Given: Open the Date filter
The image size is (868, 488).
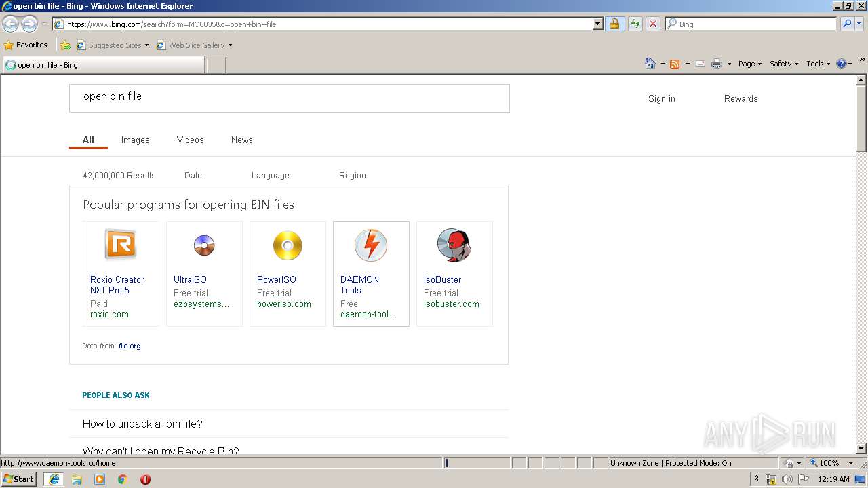Looking at the screenshot, I should (193, 175).
